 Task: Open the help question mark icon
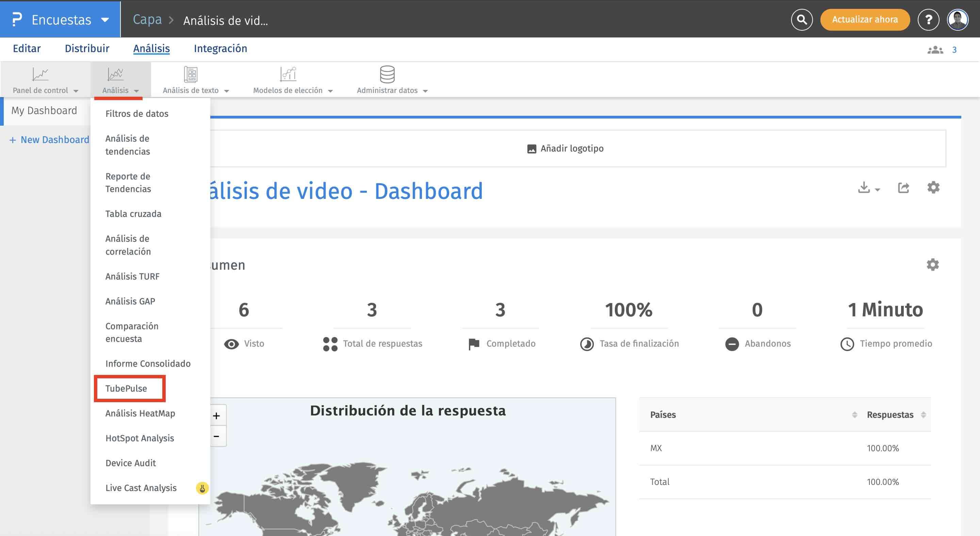coord(928,19)
